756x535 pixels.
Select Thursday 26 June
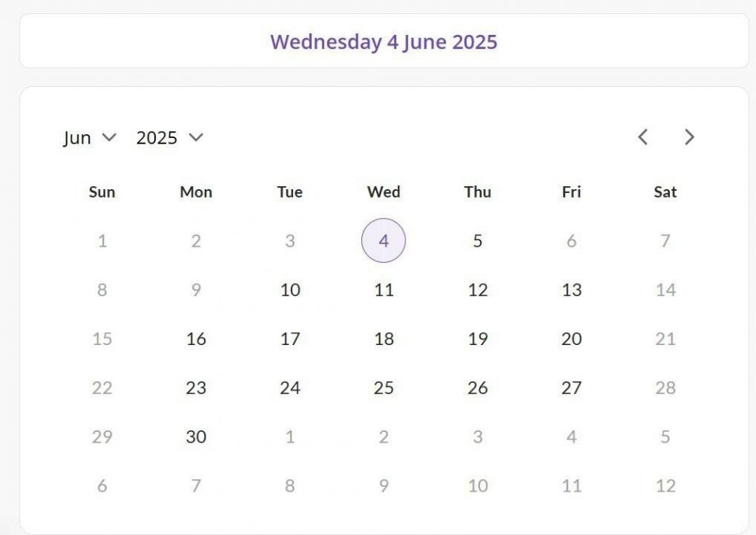point(478,388)
